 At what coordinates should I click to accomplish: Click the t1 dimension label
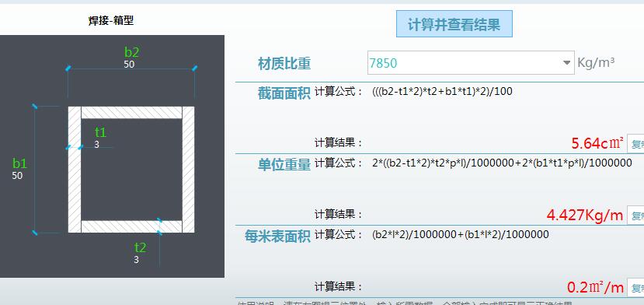click(x=101, y=132)
